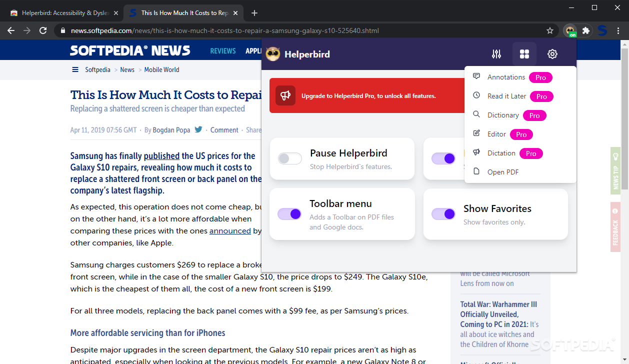Click the Twitter bird icon by author
The width and height of the screenshot is (629, 364).
coord(198,129)
